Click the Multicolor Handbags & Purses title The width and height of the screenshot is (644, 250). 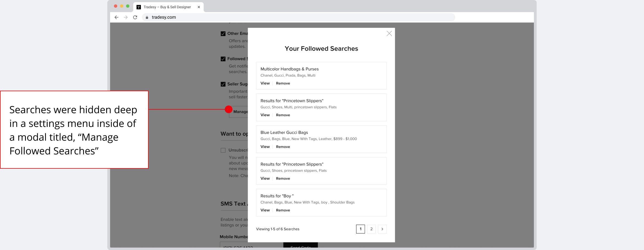pos(290,69)
